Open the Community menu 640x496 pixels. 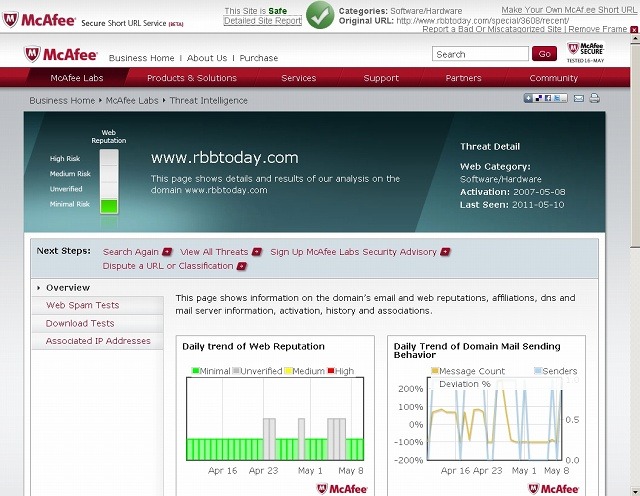(553, 78)
